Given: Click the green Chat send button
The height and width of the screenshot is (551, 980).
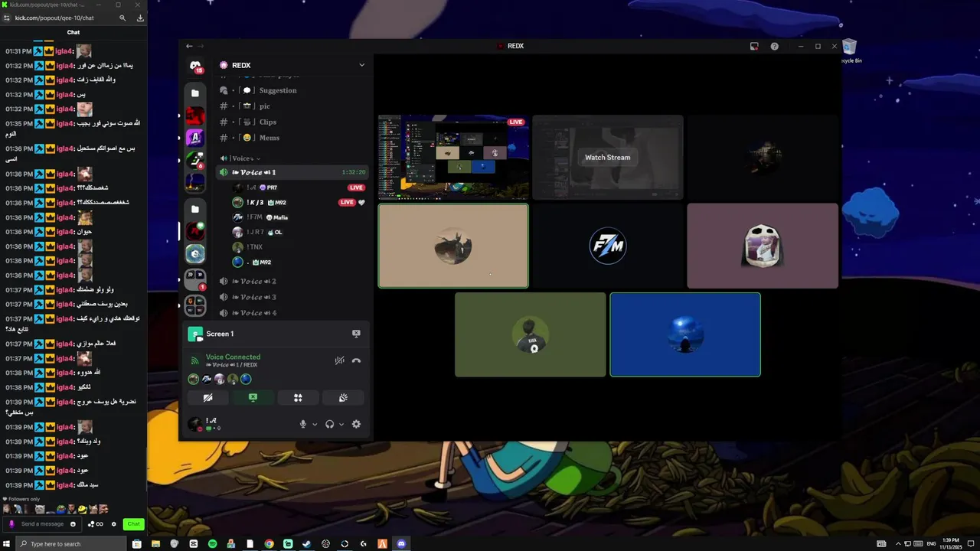Looking at the screenshot, I should coord(133,524).
